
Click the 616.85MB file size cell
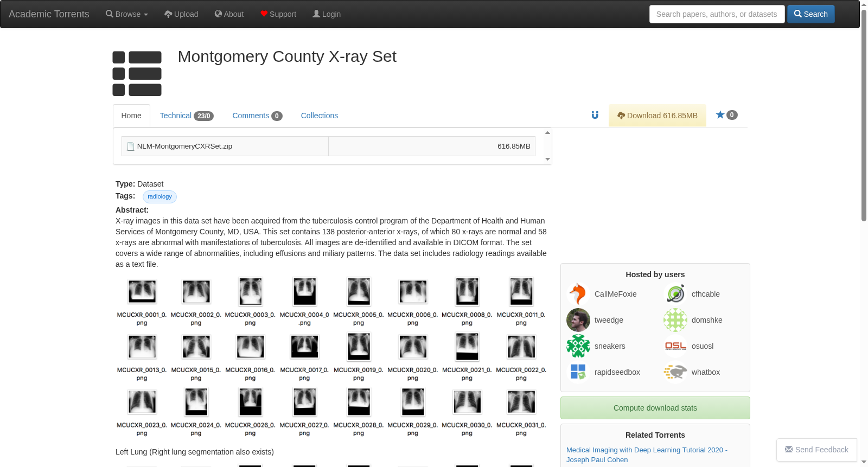click(x=432, y=146)
